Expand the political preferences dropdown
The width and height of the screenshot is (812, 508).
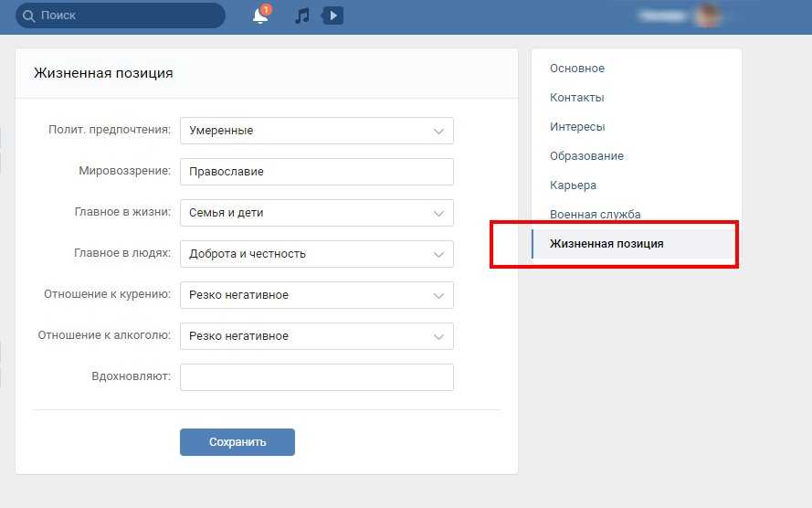click(x=316, y=131)
